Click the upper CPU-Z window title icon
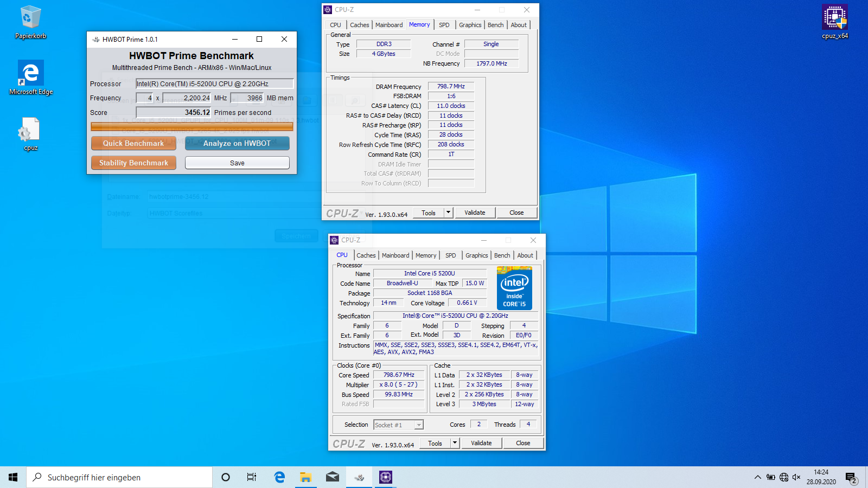868x488 pixels. pyautogui.click(x=328, y=10)
